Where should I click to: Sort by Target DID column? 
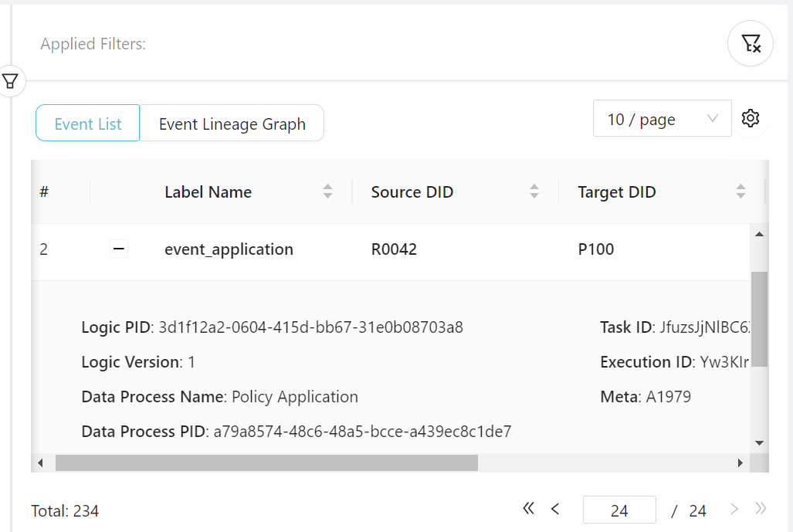[740, 192]
